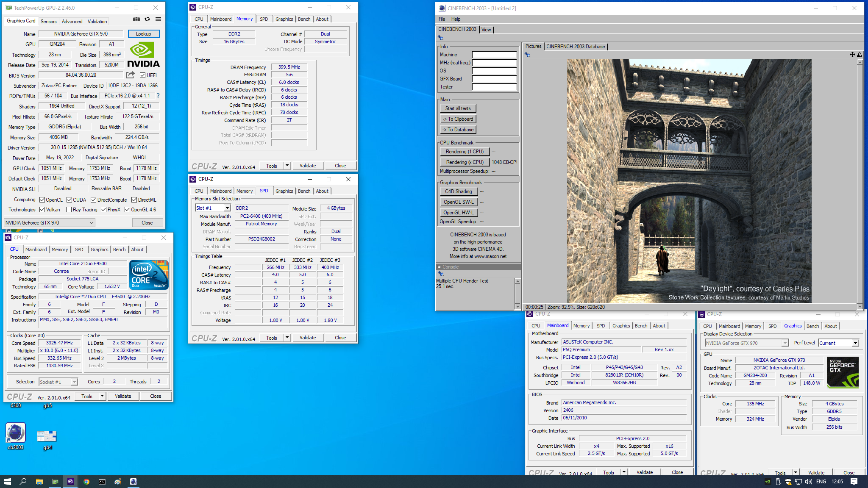Open Tools arrow in CPU-Z Mainboard window
This screenshot has width=868, height=488.
(624, 472)
